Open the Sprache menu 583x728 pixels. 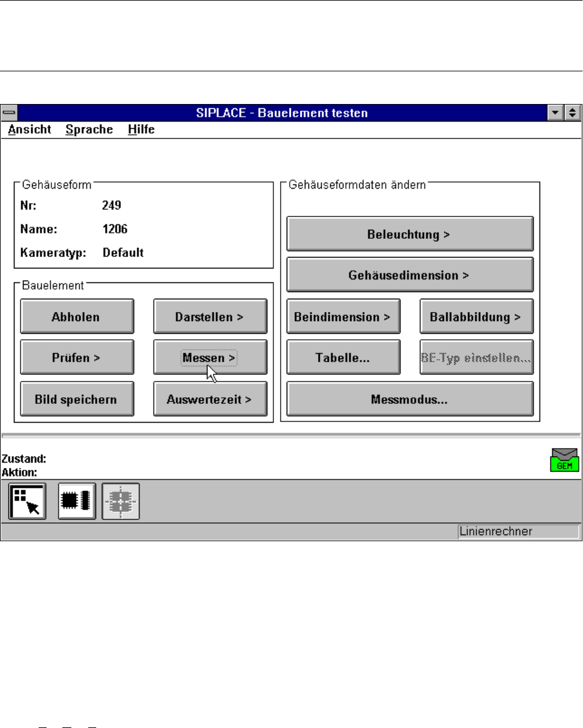(x=90, y=129)
